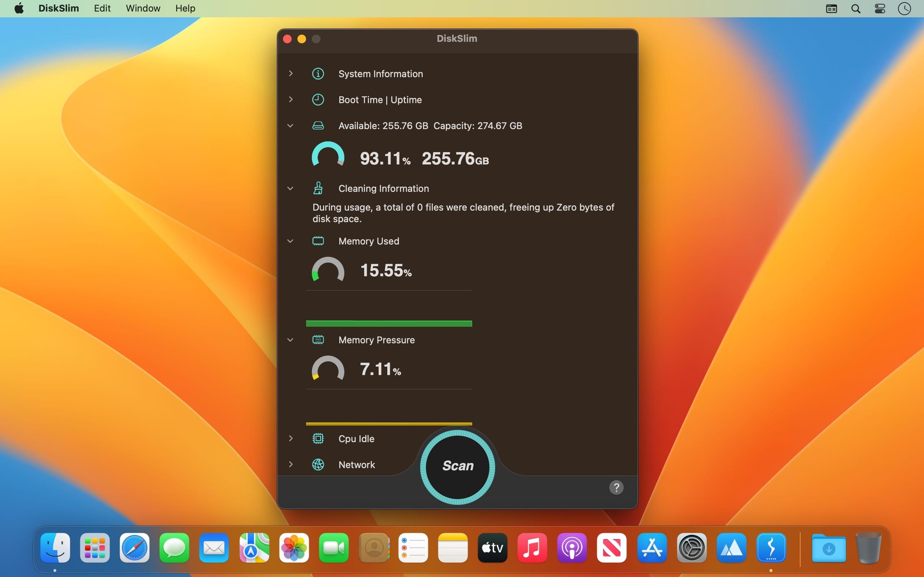924x577 pixels.
Task: Click the Memory Pressure icon
Action: tap(318, 340)
